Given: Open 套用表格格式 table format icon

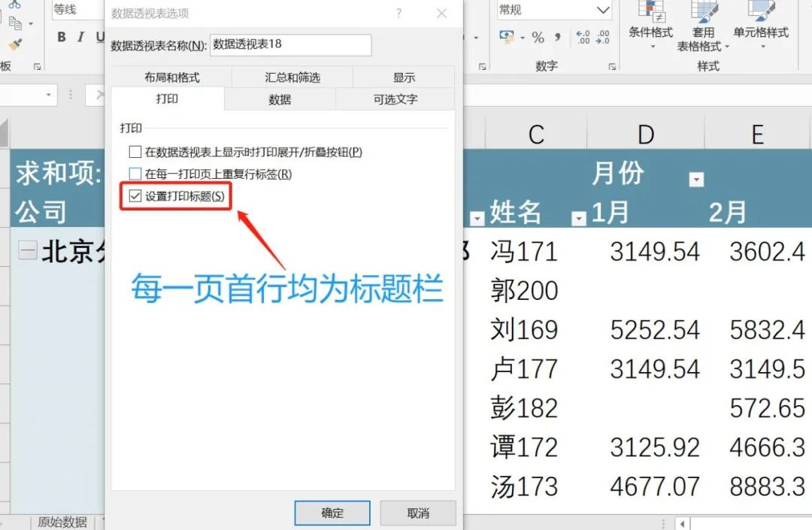Looking at the screenshot, I should pyautogui.click(x=703, y=26).
